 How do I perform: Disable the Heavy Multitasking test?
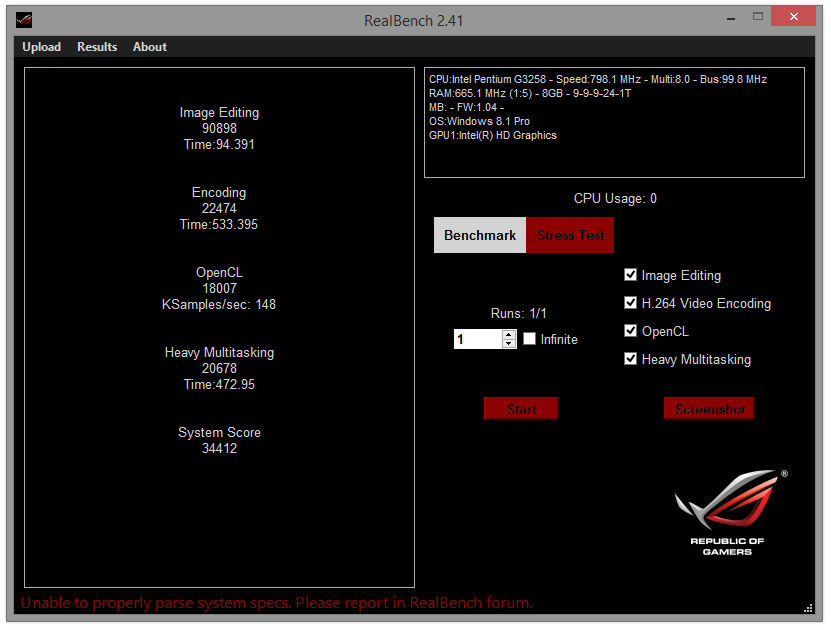click(x=630, y=359)
